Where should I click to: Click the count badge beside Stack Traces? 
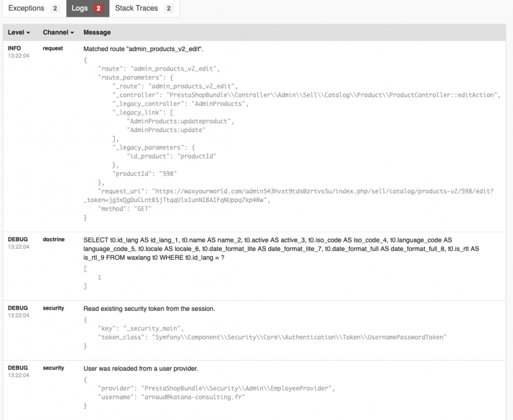point(169,9)
